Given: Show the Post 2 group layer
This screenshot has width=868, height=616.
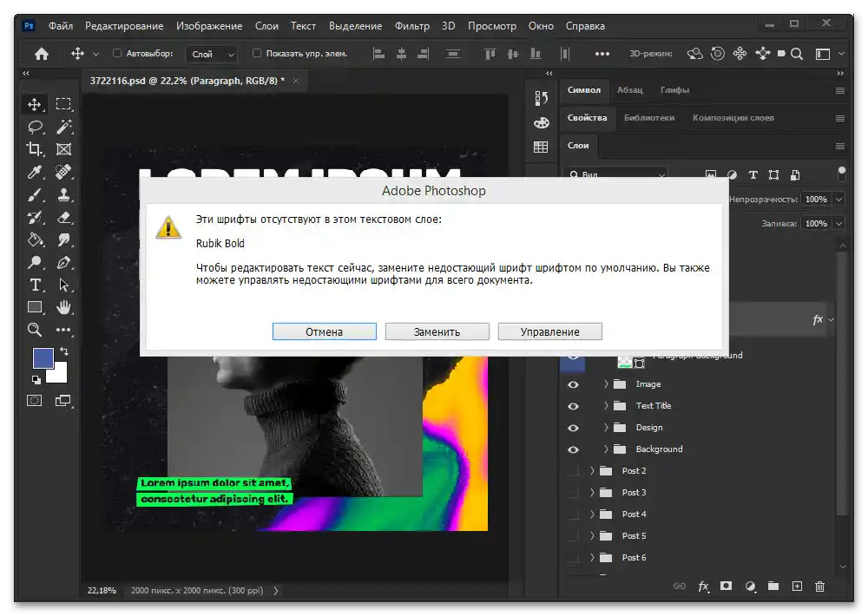Looking at the screenshot, I should (574, 471).
